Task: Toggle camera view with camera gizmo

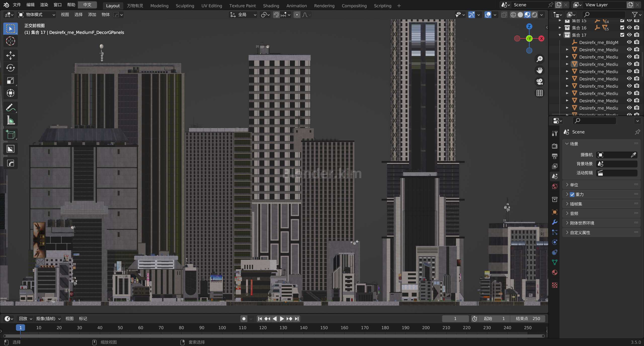Action: click(540, 82)
